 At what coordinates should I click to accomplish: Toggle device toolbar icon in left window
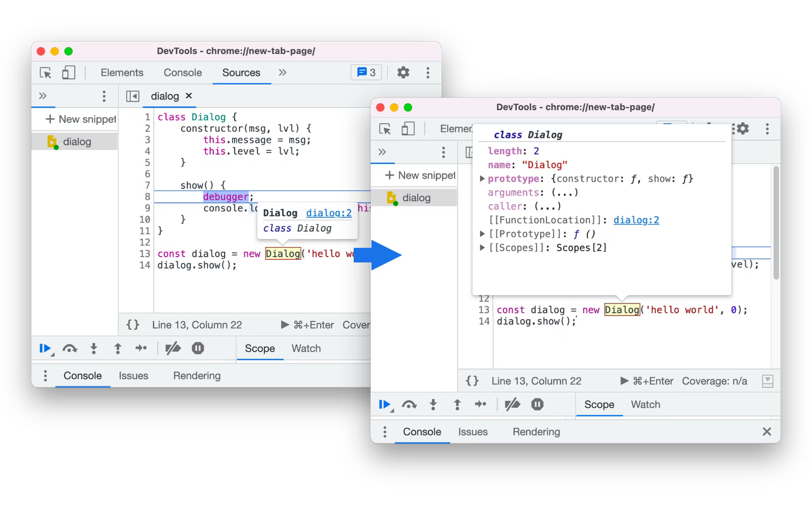click(69, 73)
